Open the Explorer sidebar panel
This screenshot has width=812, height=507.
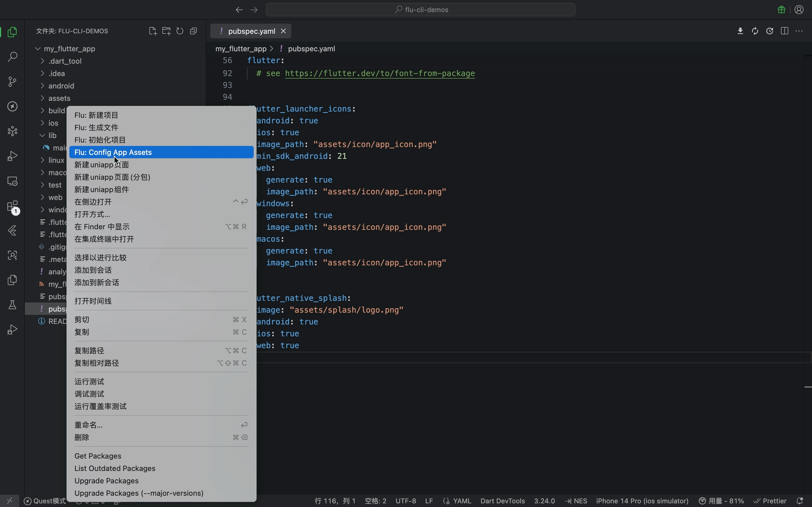coord(12,32)
